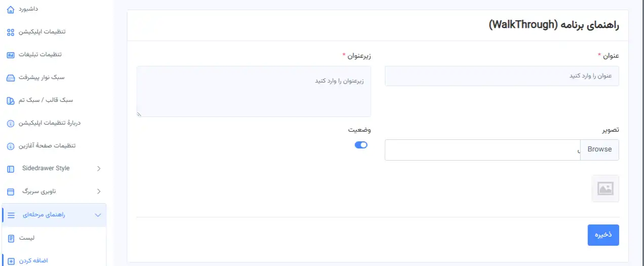The height and width of the screenshot is (266, 644).
Task: Click the subtitle (زیرعنوان) text area
Action: coord(254,91)
